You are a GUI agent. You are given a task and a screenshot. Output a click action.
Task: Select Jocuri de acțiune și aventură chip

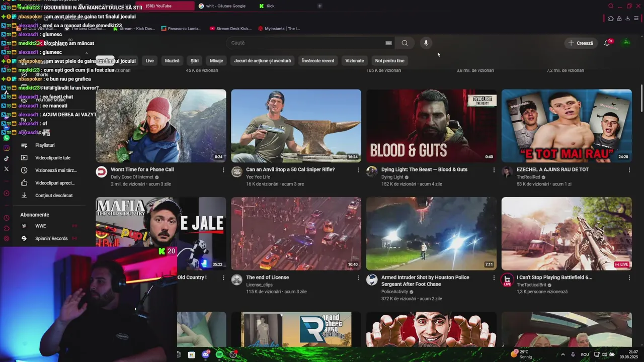point(263,61)
